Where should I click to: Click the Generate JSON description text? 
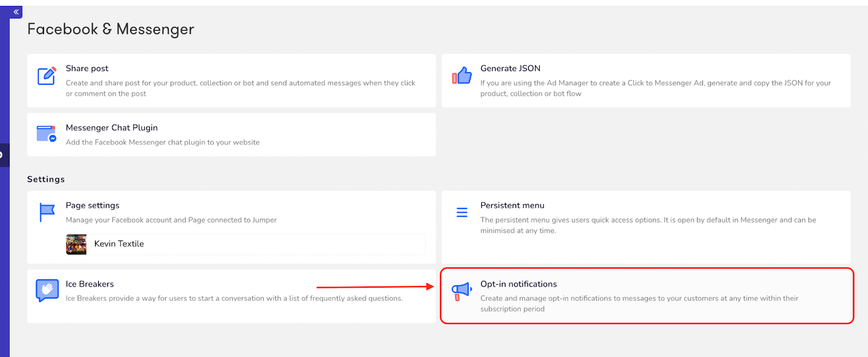(655, 88)
